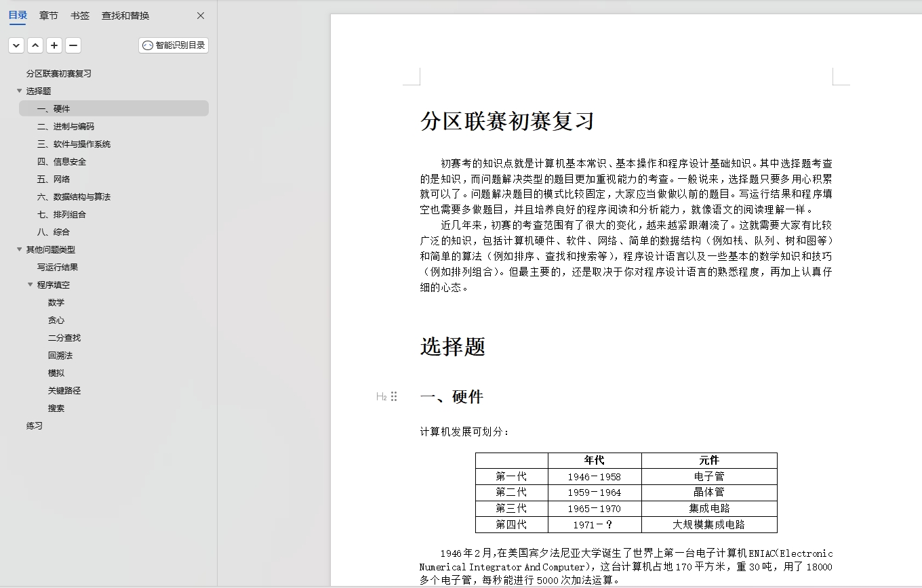Click the up-chevron collapse button in outline toolbar
922x588 pixels.
click(x=35, y=45)
